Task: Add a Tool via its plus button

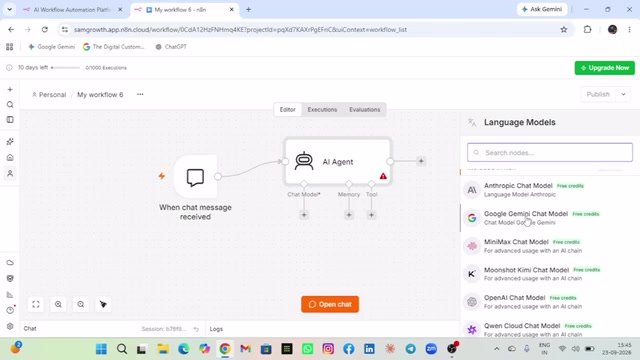Action: (371, 215)
